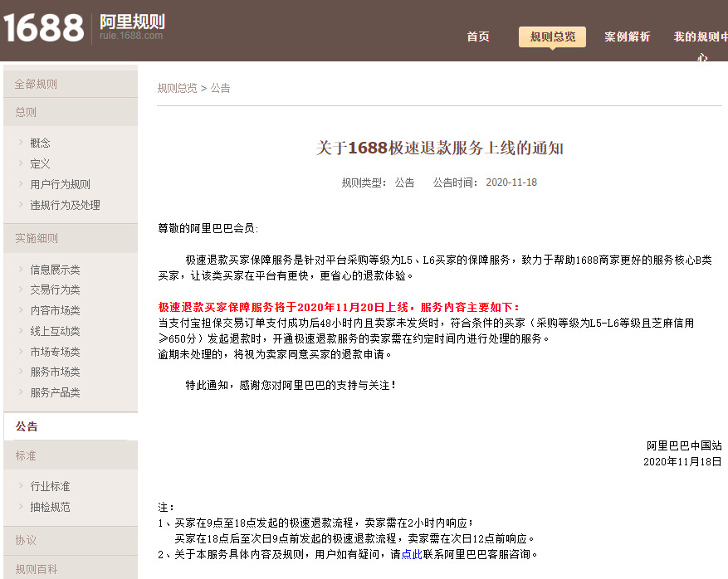728x579 pixels.
Task: Open the 案例解析 nav tab
Action: [627, 37]
